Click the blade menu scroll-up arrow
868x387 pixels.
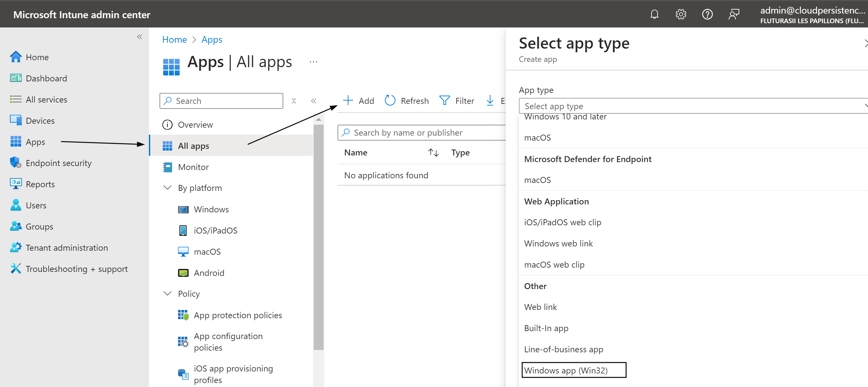318,119
